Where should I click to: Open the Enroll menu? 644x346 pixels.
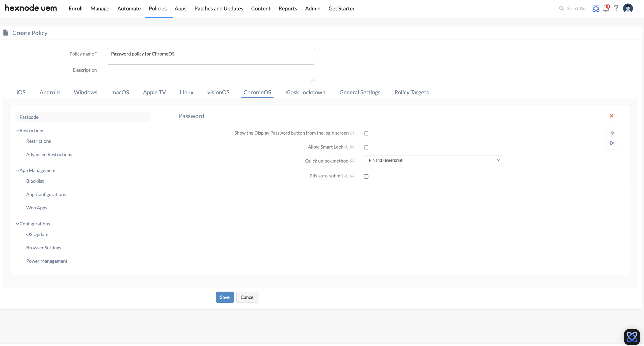76,8
